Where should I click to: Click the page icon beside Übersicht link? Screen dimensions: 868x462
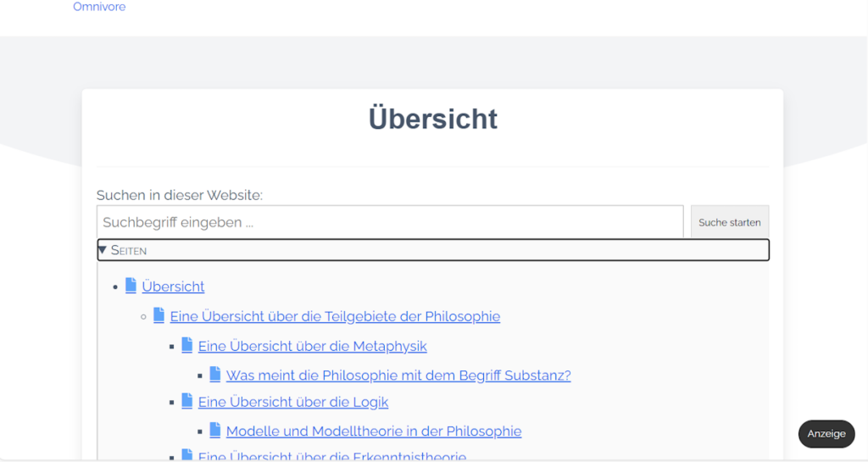tap(131, 286)
